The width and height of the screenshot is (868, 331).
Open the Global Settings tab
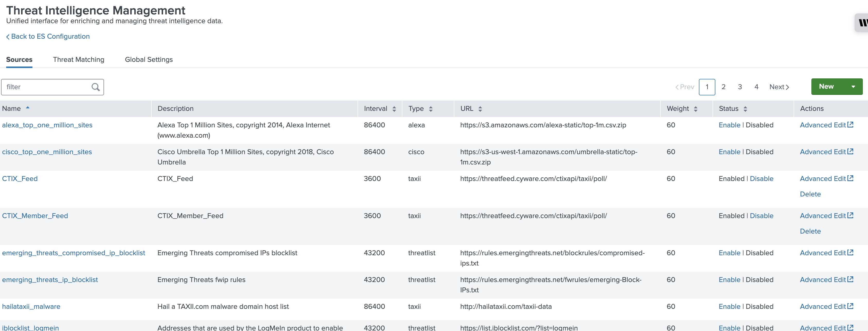pos(149,60)
